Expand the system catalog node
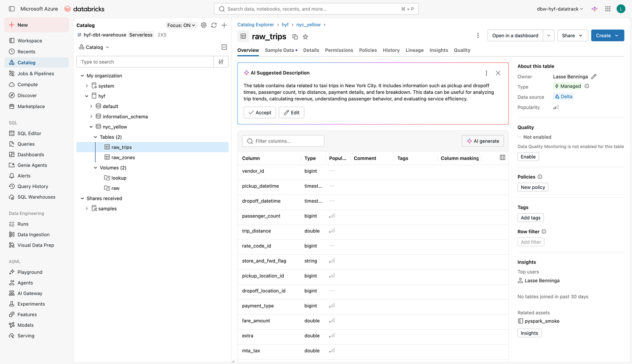 point(87,86)
